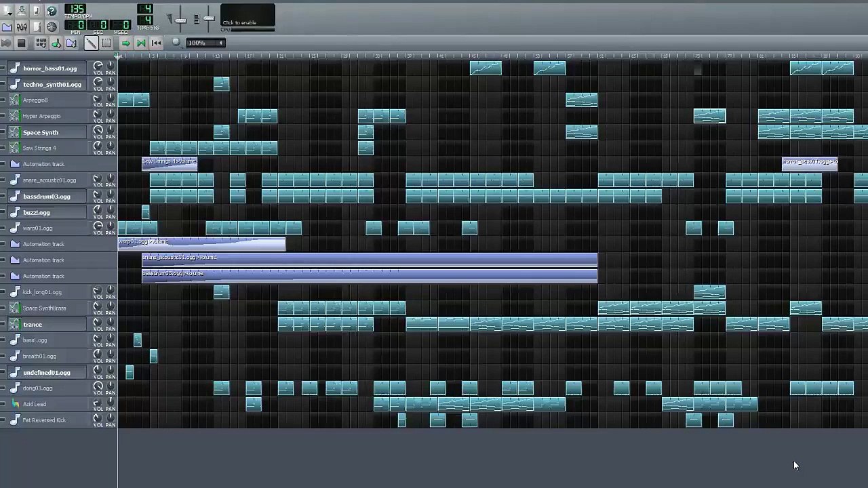
Task: Click the trance track VOL knob
Action: (98, 323)
